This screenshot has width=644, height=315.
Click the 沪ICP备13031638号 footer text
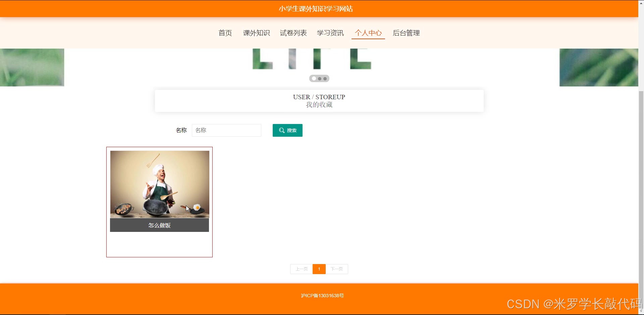[x=322, y=296]
